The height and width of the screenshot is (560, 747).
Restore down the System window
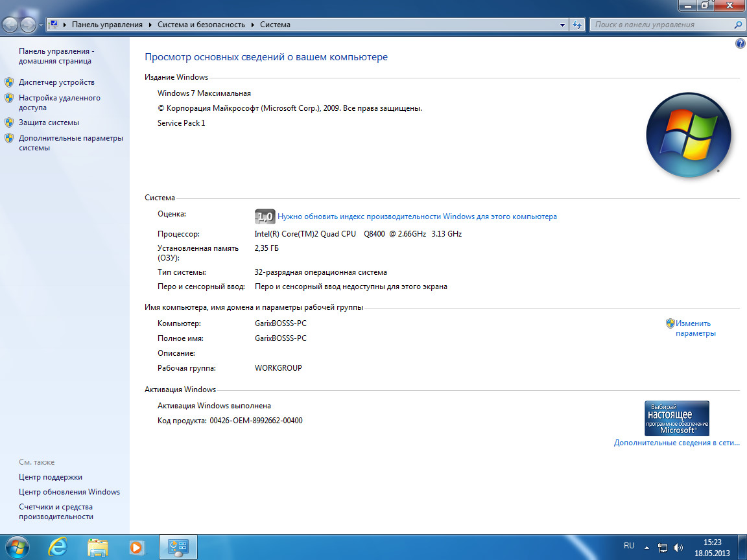tap(705, 6)
